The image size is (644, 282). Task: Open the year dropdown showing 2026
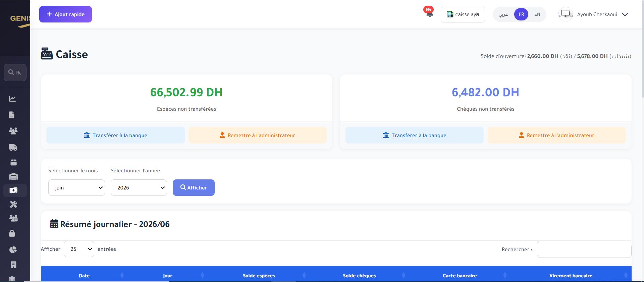pyautogui.click(x=139, y=188)
